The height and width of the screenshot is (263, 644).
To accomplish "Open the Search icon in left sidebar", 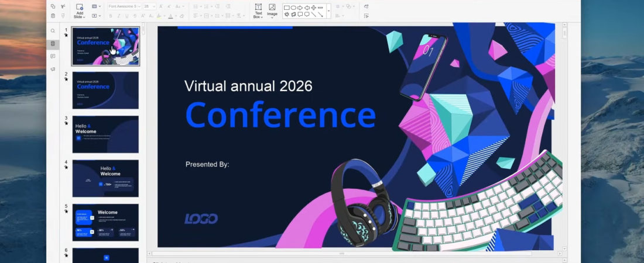I will pos(53,31).
